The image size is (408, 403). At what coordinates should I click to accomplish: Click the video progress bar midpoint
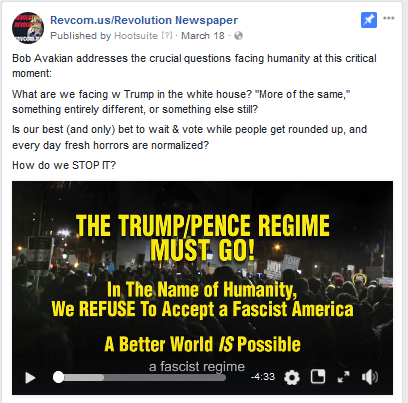coord(142,377)
